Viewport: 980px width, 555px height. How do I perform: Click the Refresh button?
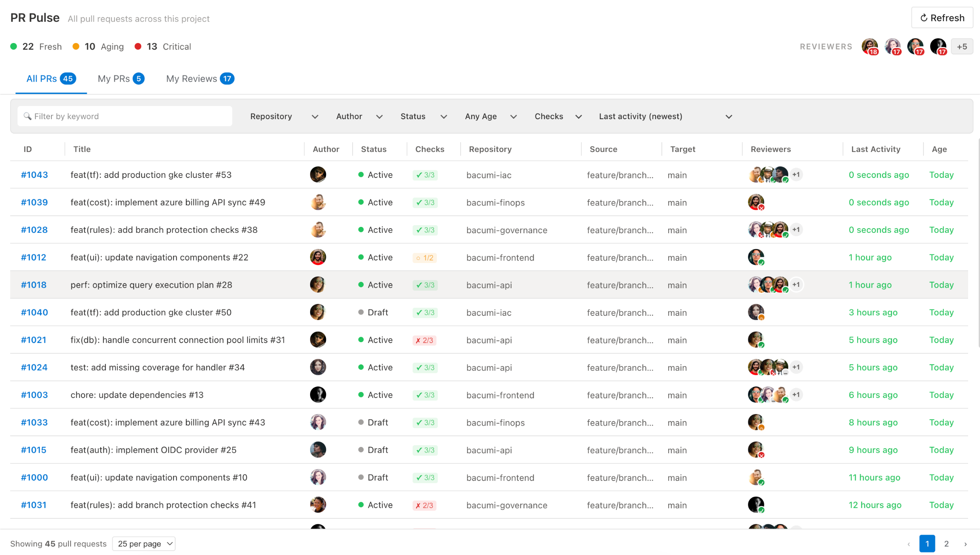point(942,18)
